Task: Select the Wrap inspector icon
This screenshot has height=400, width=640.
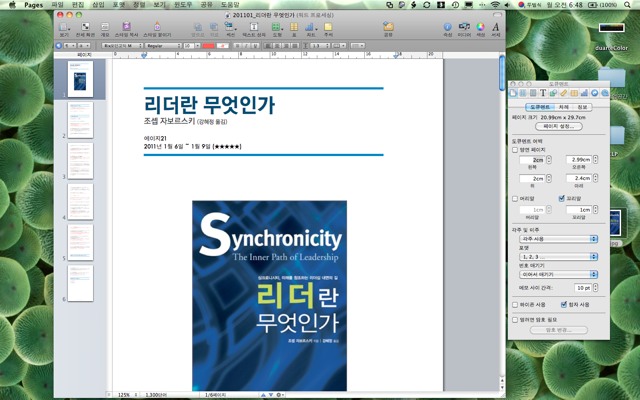Action: (x=533, y=93)
